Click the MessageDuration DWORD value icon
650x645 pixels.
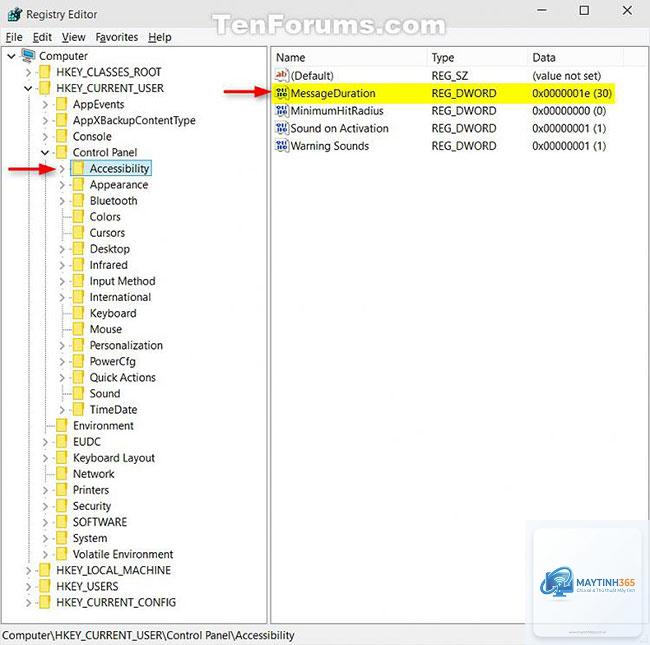281,93
